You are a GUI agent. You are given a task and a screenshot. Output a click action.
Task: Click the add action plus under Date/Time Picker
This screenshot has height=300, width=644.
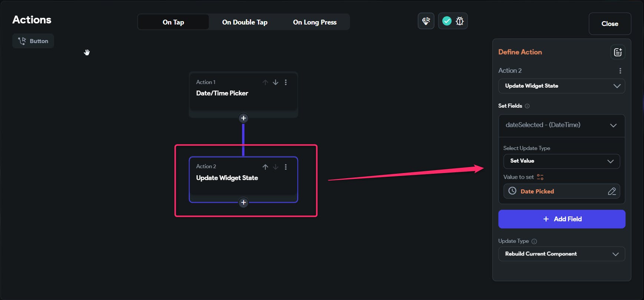[243, 118]
